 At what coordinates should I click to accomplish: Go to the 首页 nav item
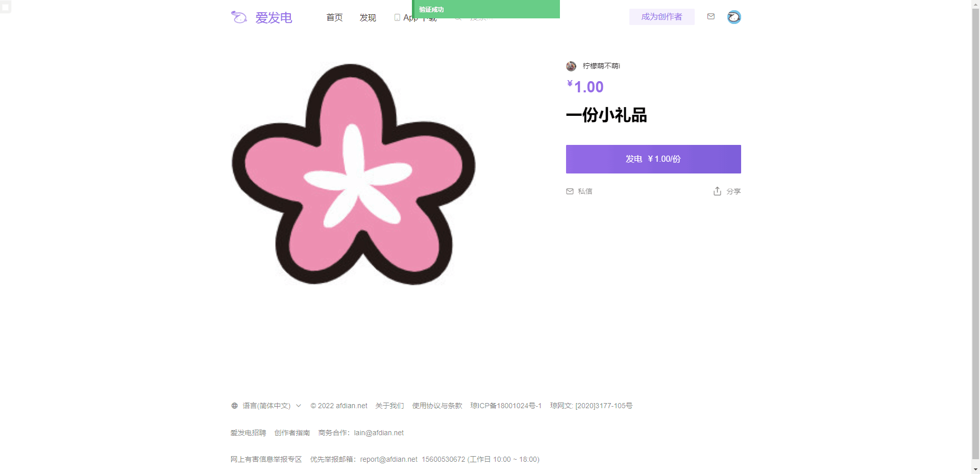334,18
